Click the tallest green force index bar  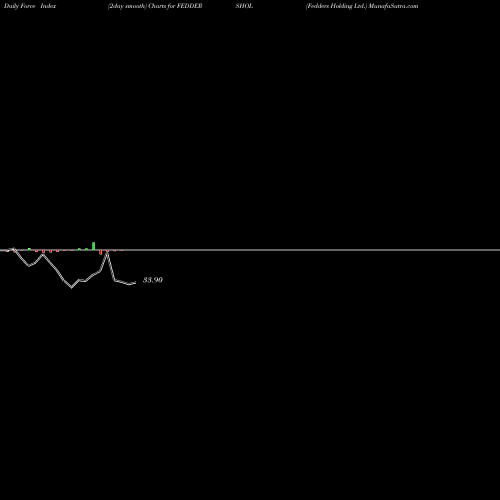tap(94, 246)
